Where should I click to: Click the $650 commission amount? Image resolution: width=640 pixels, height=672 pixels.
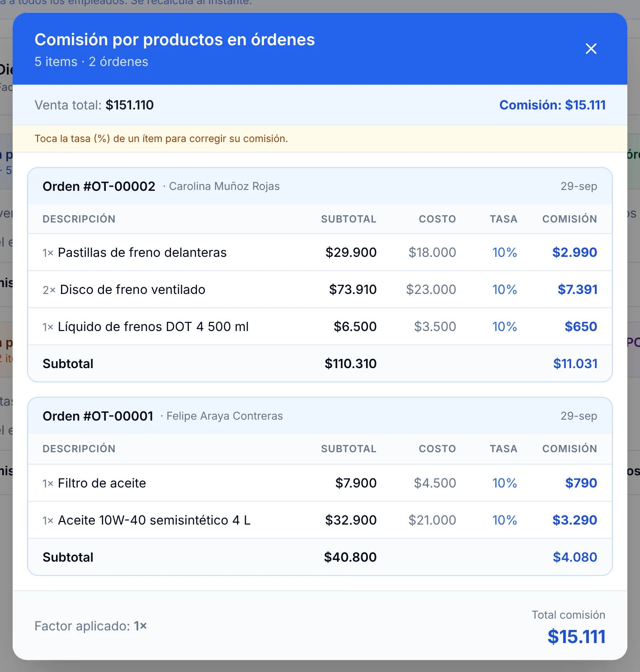[581, 327]
